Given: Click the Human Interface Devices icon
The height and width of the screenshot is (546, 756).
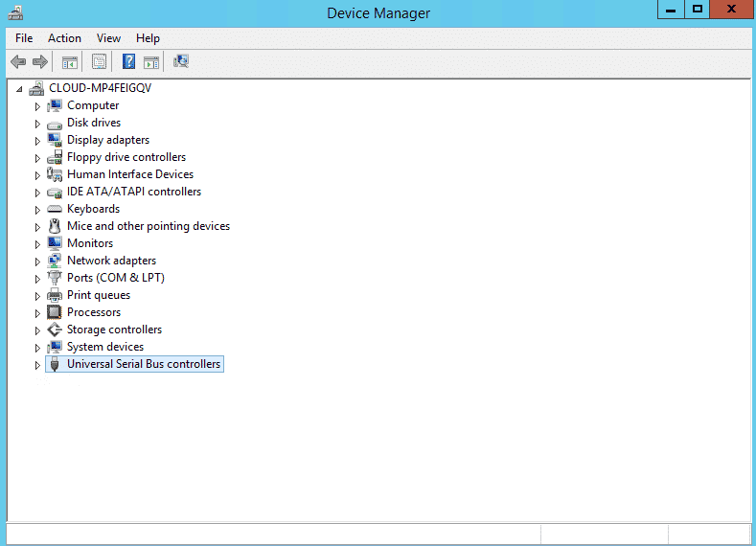Looking at the screenshot, I should click(55, 174).
